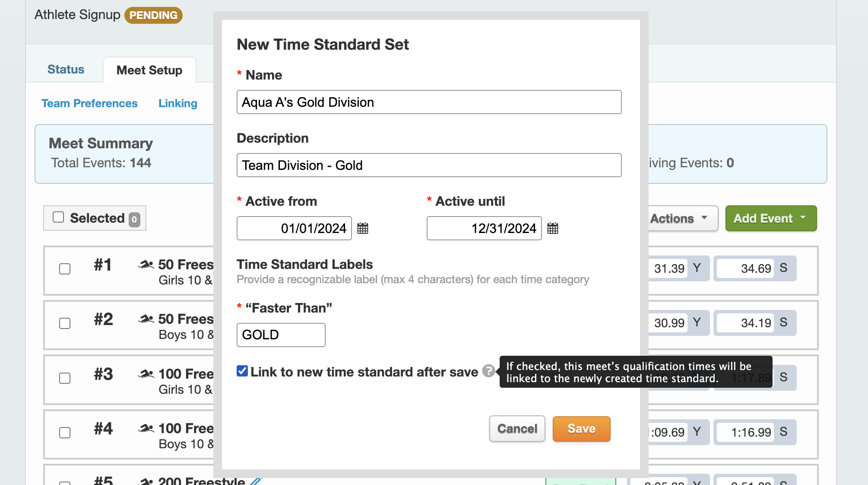Click the PENDING status badge
The width and height of the screenshot is (868, 485).
[x=153, y=15]
